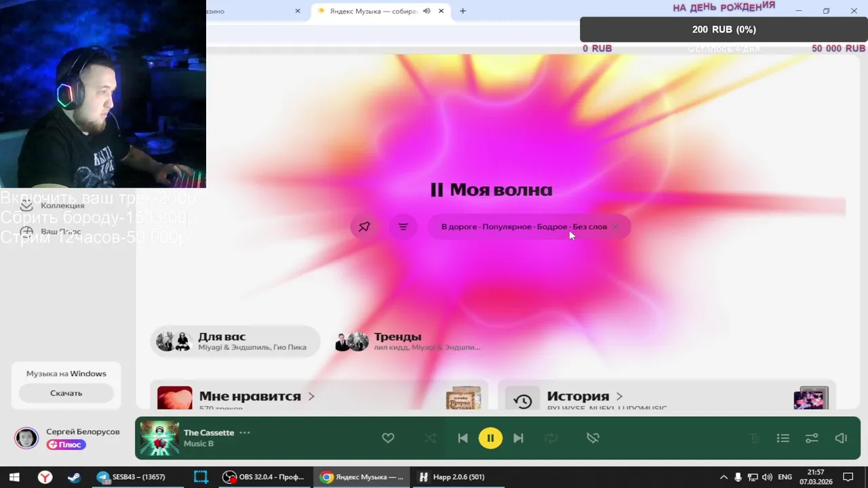Click the Скачать button for Windows
Viewport: 868px width, 488px height.
[66, 393]
